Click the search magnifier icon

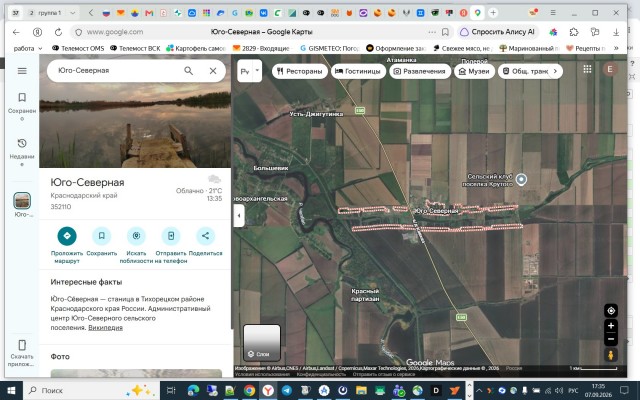(x=188, y=71)
